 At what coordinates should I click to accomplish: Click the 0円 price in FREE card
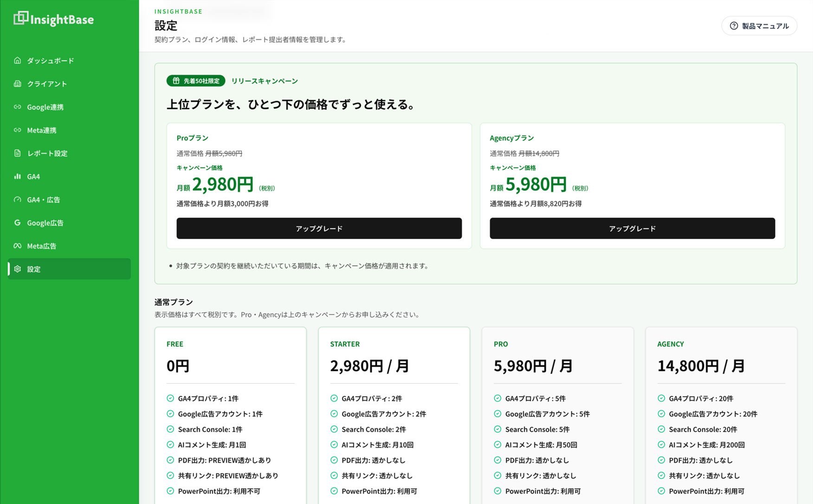pyautogui.click(x=178, y=366)
